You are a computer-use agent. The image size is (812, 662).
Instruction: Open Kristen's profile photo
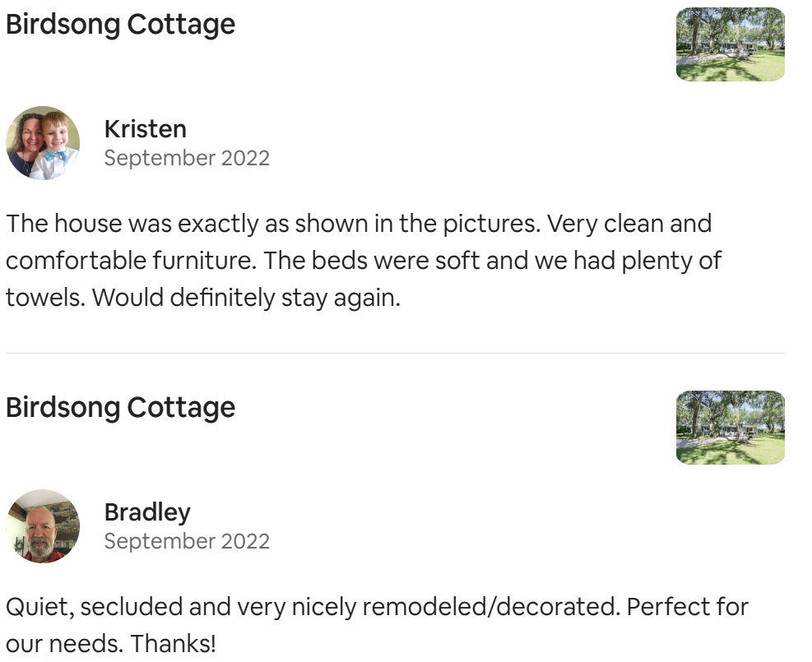43,143
